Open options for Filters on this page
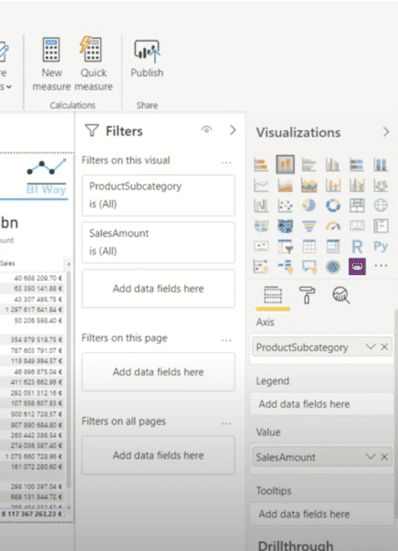 226,340
